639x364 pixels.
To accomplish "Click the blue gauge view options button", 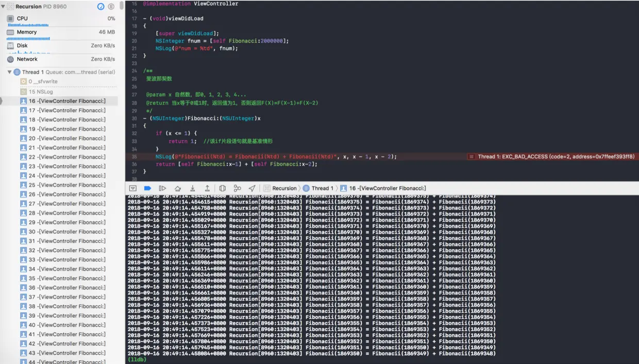I will (101, 7).
